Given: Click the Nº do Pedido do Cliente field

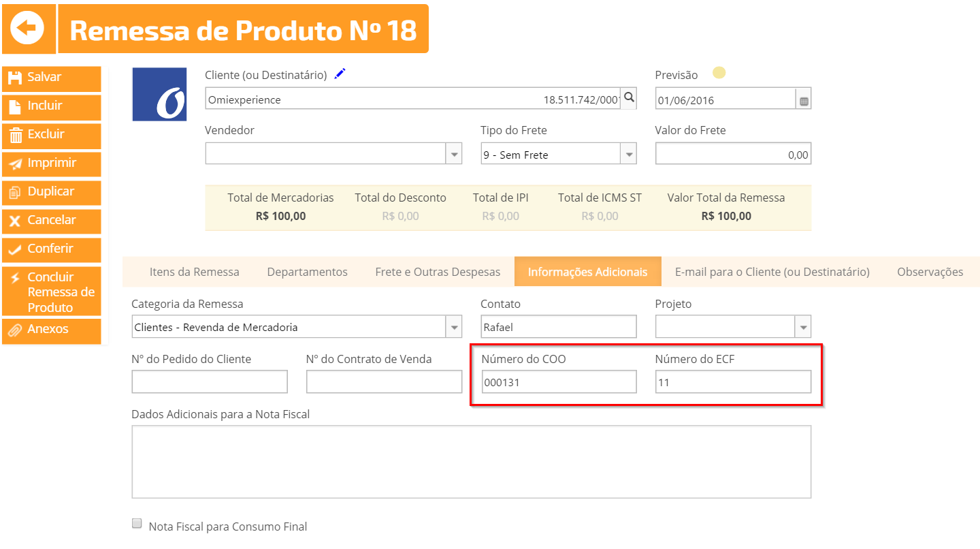Looking at the screenshot, I should 210,381.
